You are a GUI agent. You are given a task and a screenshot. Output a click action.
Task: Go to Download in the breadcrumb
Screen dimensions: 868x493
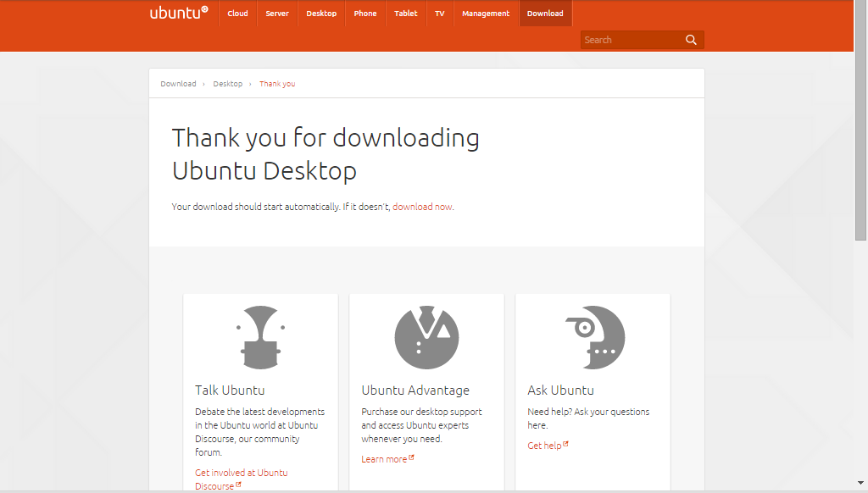point(178,84)
